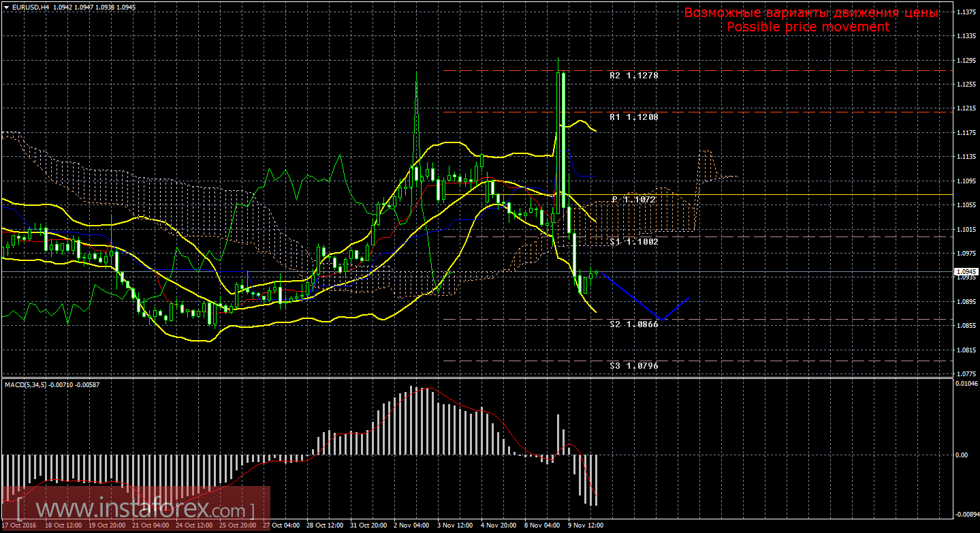Click the red 'Possible price movement' heading

(808, 27)
